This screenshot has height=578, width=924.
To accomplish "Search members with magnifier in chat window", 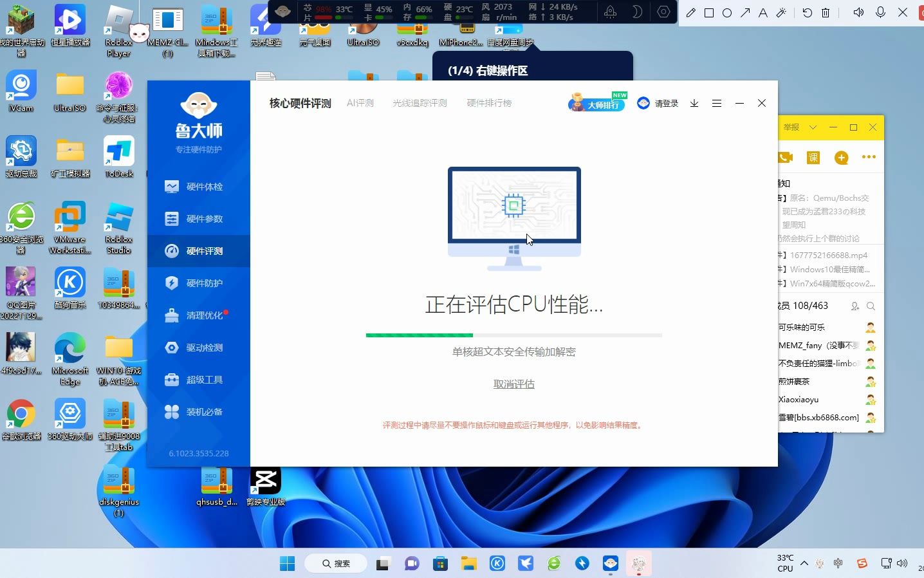I will point(871,306).
